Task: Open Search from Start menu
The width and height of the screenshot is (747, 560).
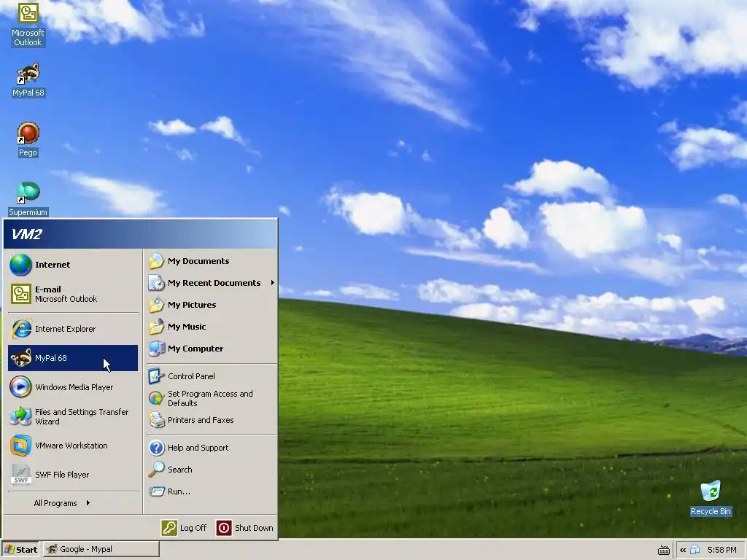Action: click(x=212, y=470)
